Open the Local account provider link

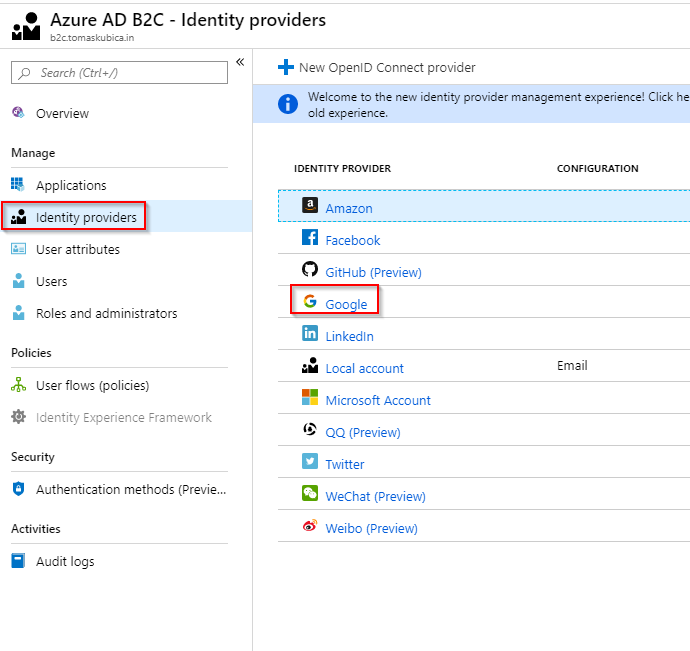pyautogui.click(x=364, y=368)
